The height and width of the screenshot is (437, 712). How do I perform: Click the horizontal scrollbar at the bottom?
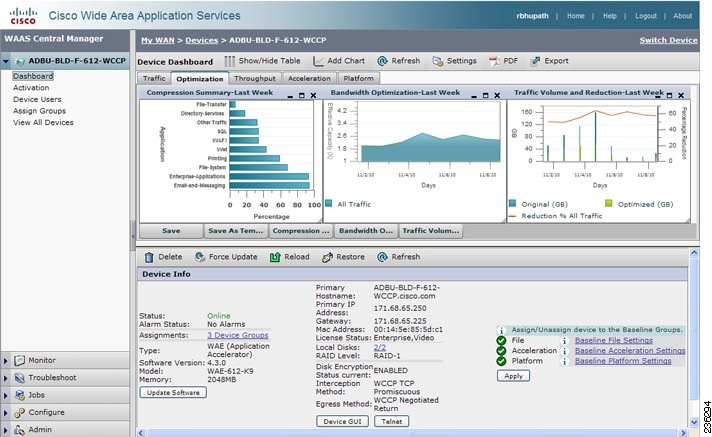413,433
